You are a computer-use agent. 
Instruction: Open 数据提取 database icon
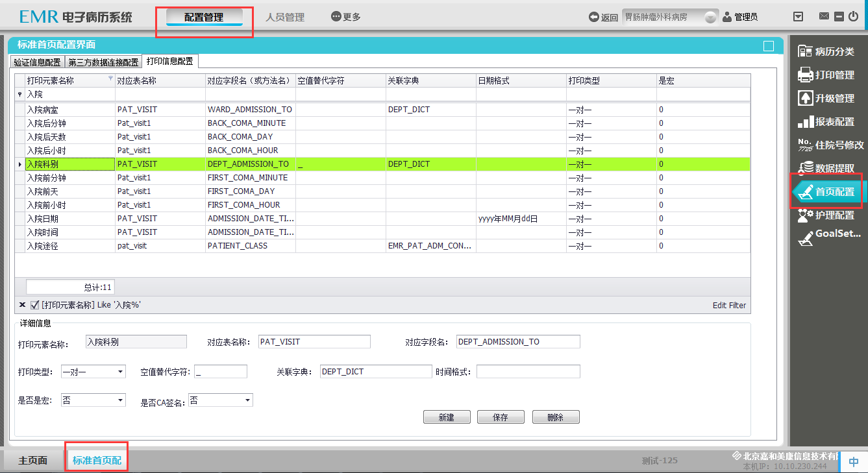click(805, 167)
